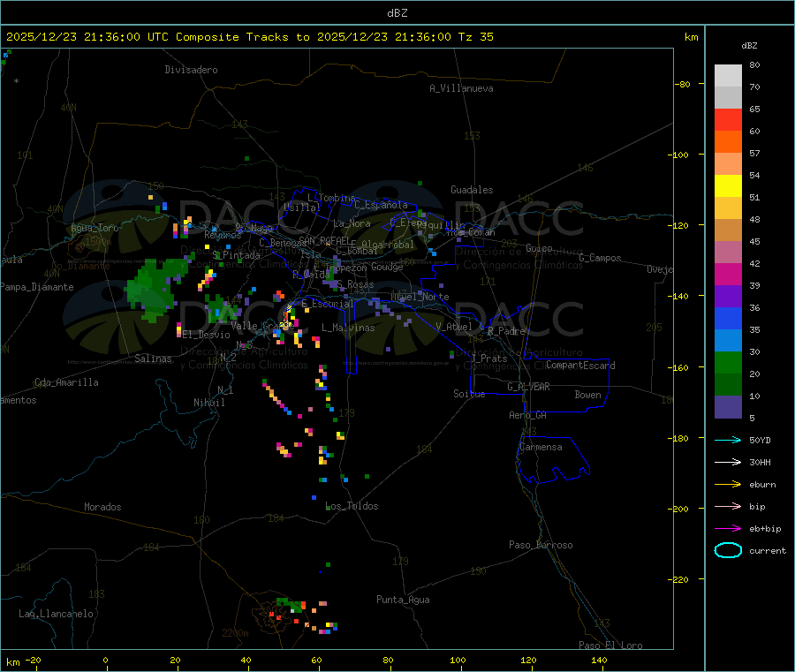795x672 pixels.
Task: Click the Carmensa place label
Action: 541,447
